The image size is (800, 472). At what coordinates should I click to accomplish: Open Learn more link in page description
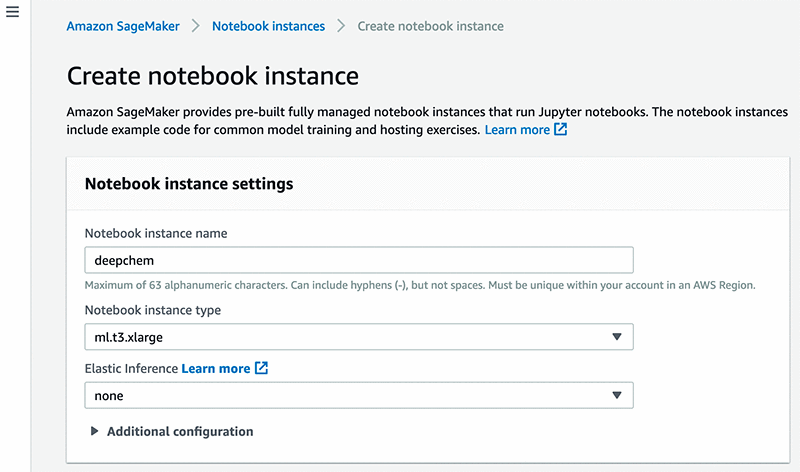pos(517,130)
